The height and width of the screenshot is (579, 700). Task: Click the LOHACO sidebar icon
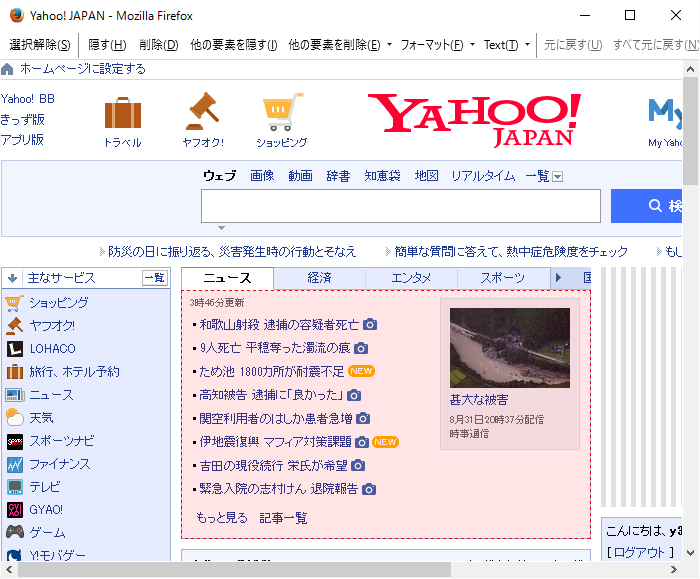[15, 349]
